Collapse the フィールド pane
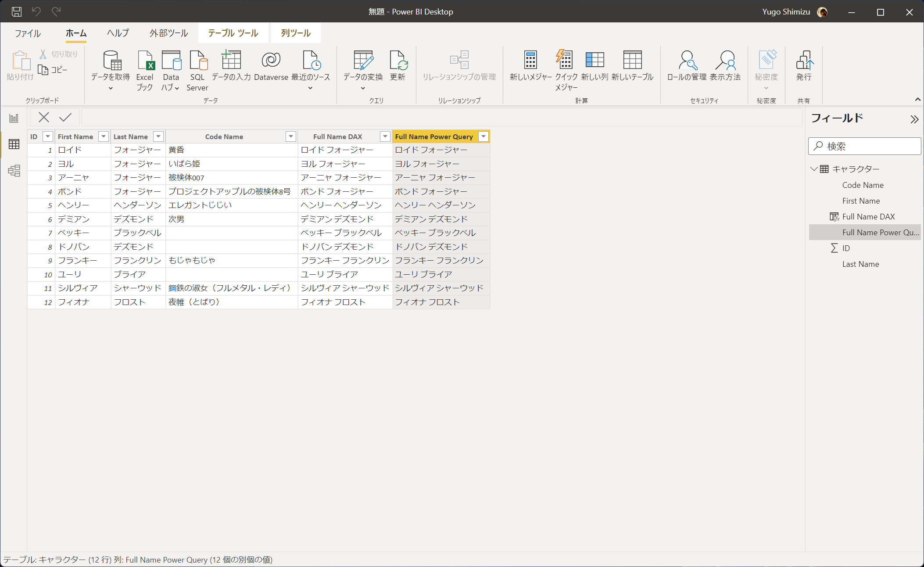The width and height of the screenshot is (924, 567). click(x=914, y=119)
